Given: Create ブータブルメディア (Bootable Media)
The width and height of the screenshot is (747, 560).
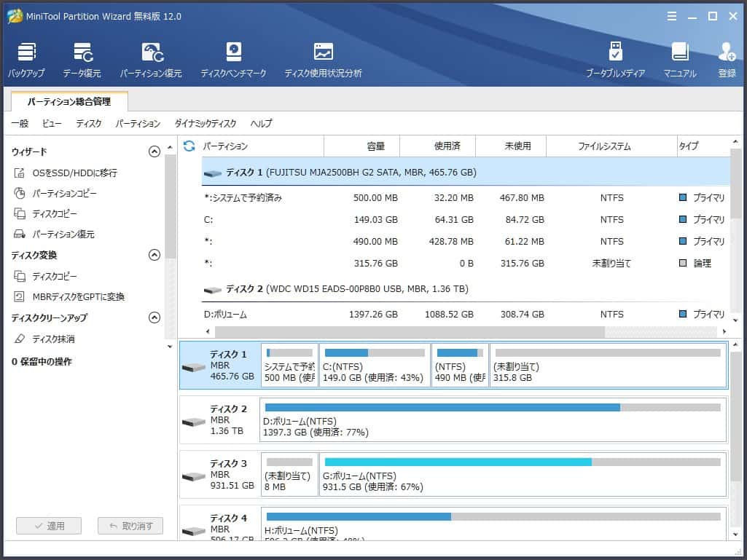Looking at the screenshot, I should click(615, 60).
